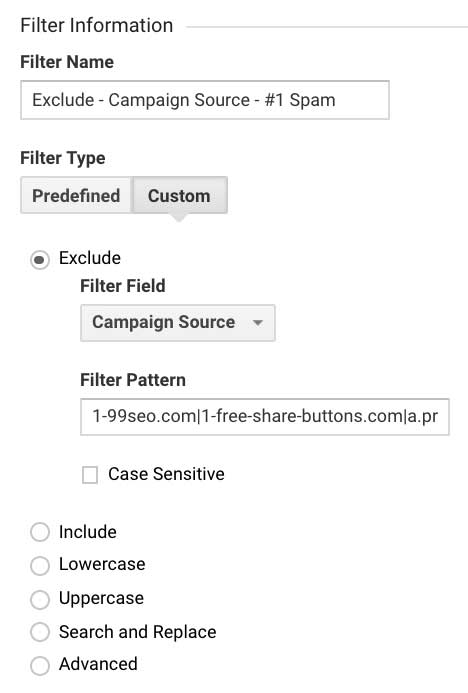Switch to the Custom filter type

[x=180, y=195]
